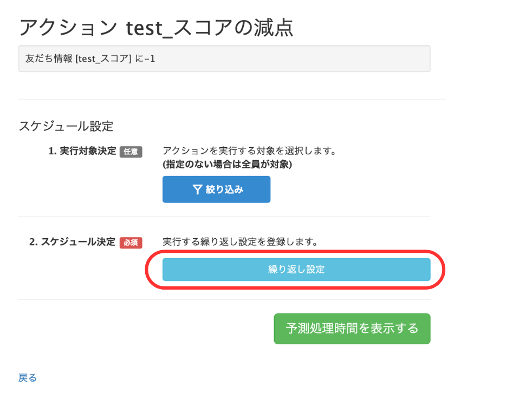
Task: Click the 友だち情報 [test_スコア] に-1 box
Action: tap(224, 58)
